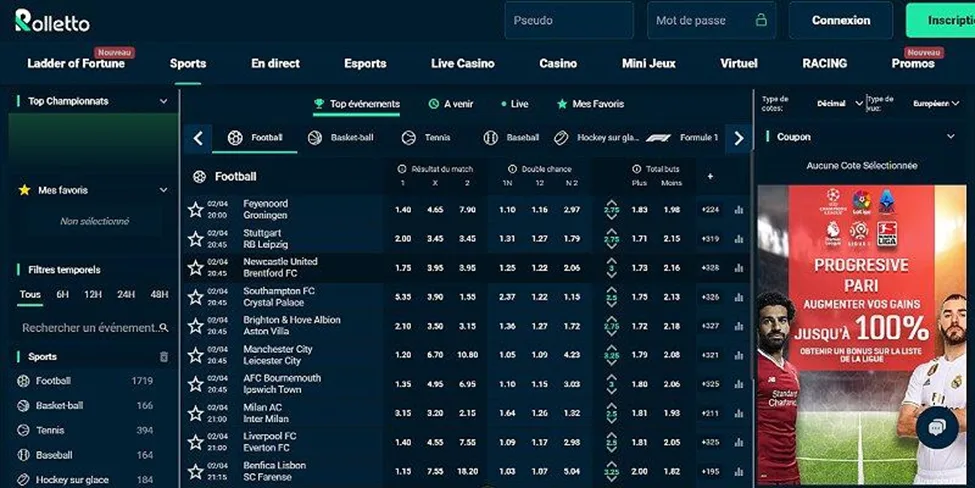Image resolution: width=975 pixels, height=488 pixels.
Task: Click the Connexion button
Action: (840, 20)
